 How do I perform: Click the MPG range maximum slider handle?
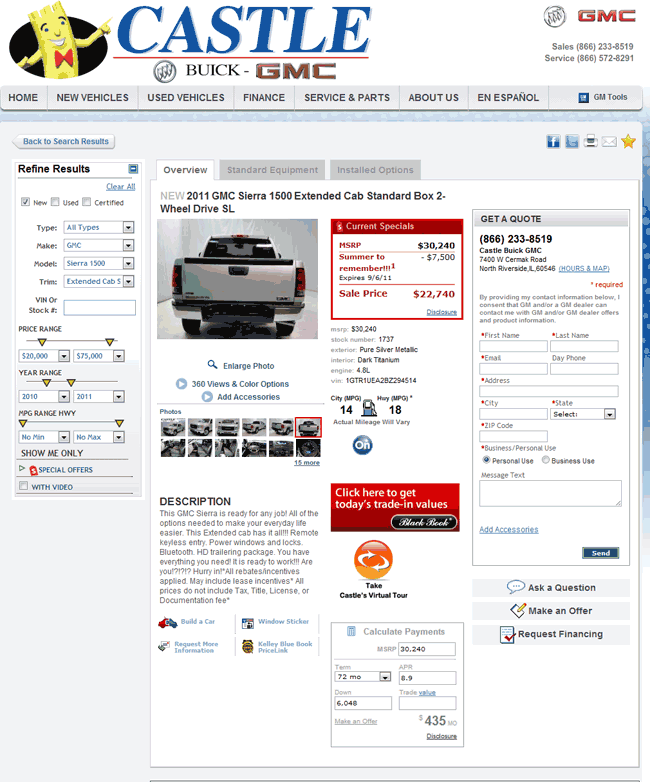point(119,423)
